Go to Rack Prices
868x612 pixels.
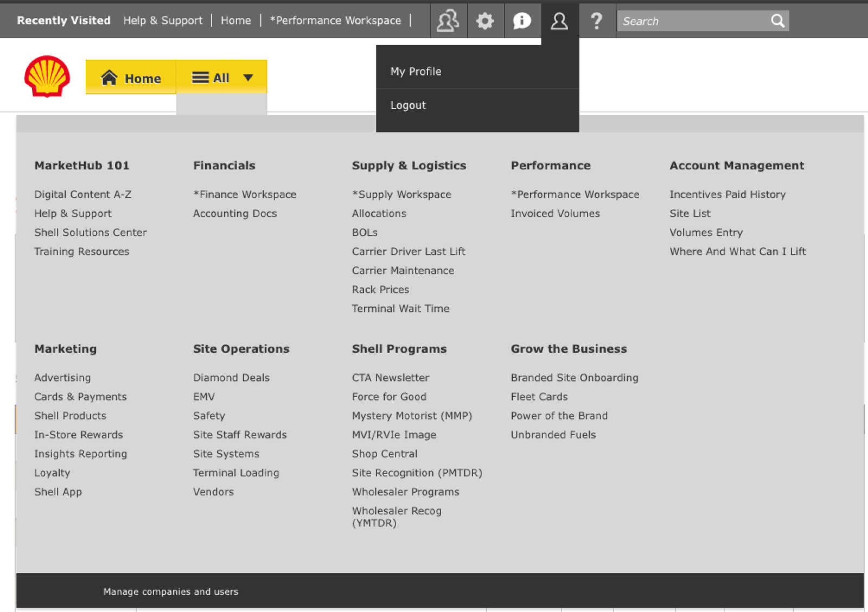point(380,289)
